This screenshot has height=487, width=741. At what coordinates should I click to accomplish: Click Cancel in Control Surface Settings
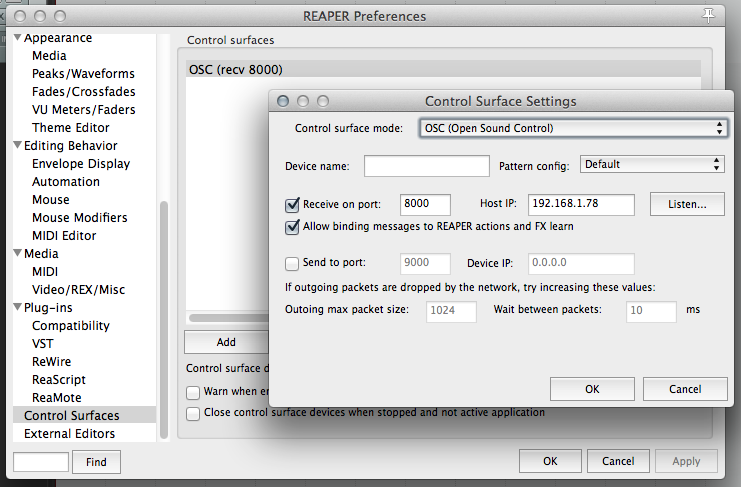coord(685,389)
